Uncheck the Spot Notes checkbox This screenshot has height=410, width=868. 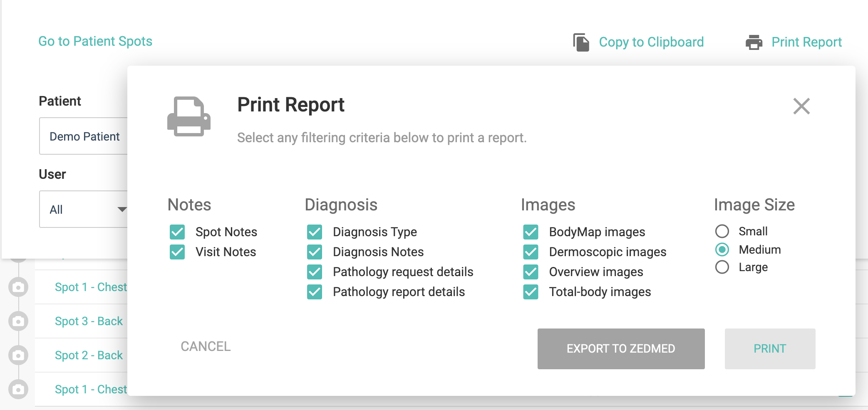pyautogui.click(x=177, y=232)
